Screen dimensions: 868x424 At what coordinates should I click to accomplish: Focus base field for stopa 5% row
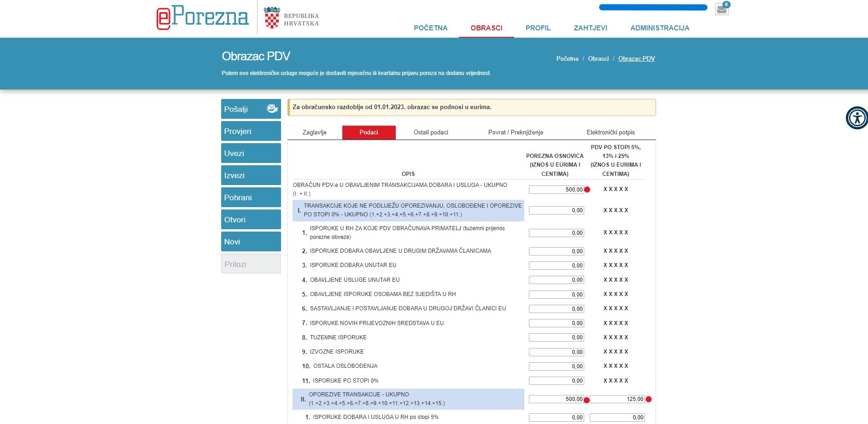[x=556, y=418]
